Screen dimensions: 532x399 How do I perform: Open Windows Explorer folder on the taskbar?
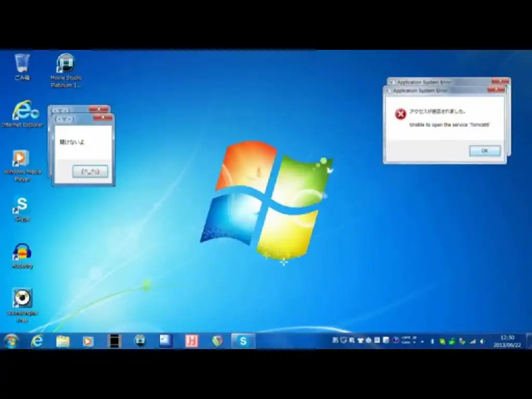[63, 341]
